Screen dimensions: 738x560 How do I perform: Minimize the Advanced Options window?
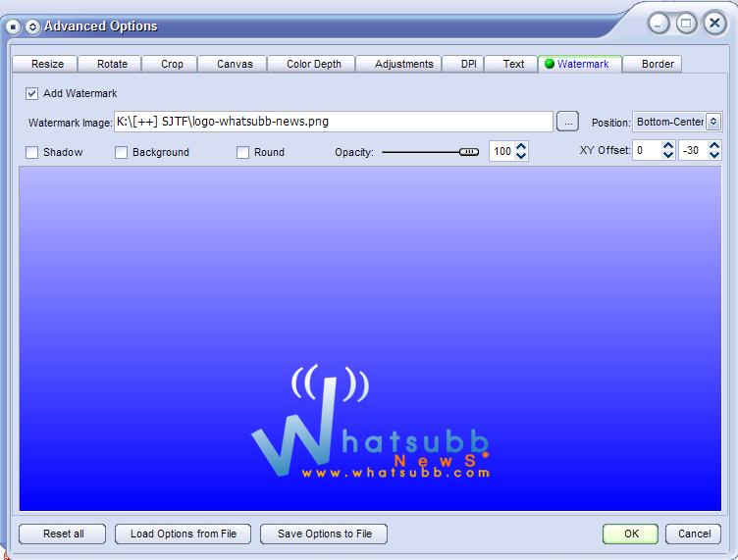(659, 23)
